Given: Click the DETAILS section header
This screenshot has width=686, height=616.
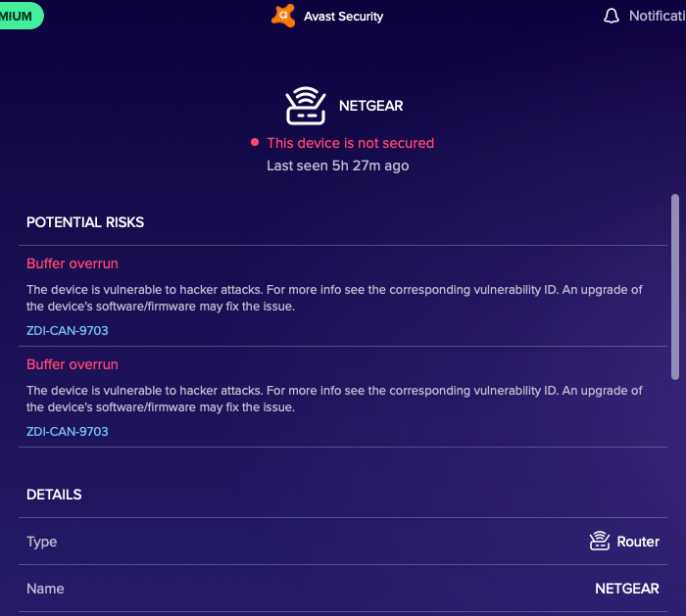Looking at the screenshot, I should coord(54,495).
